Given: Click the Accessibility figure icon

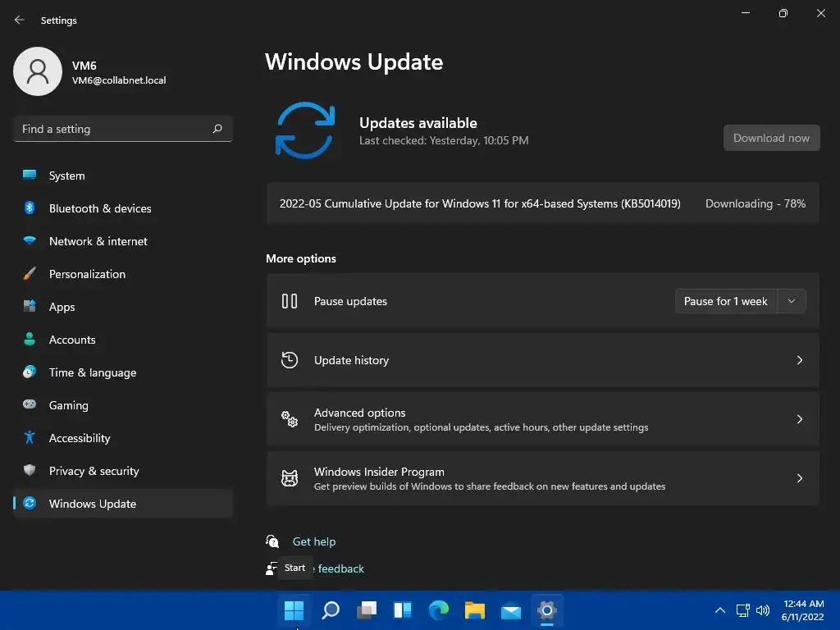Looking at the screenshot, I should click(30, 438).
